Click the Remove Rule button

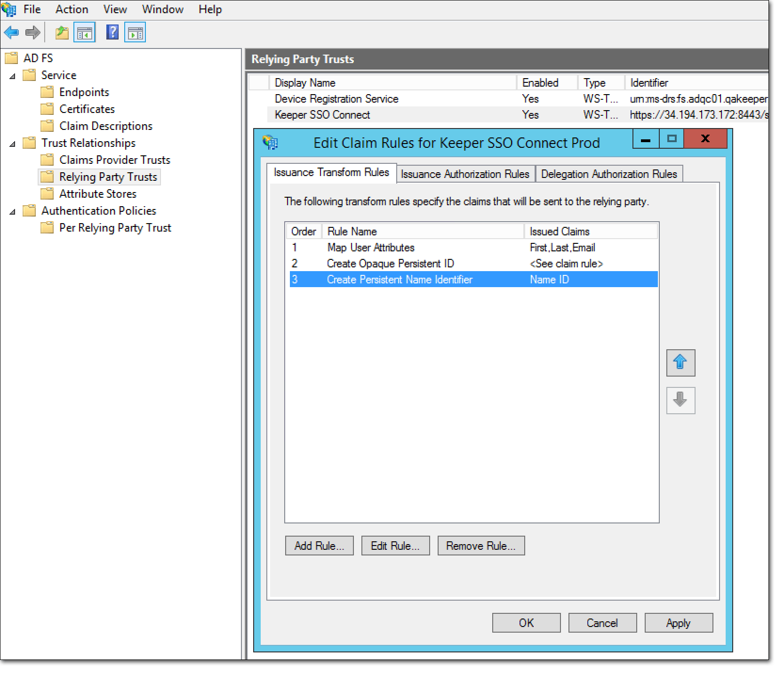(480, 546)
